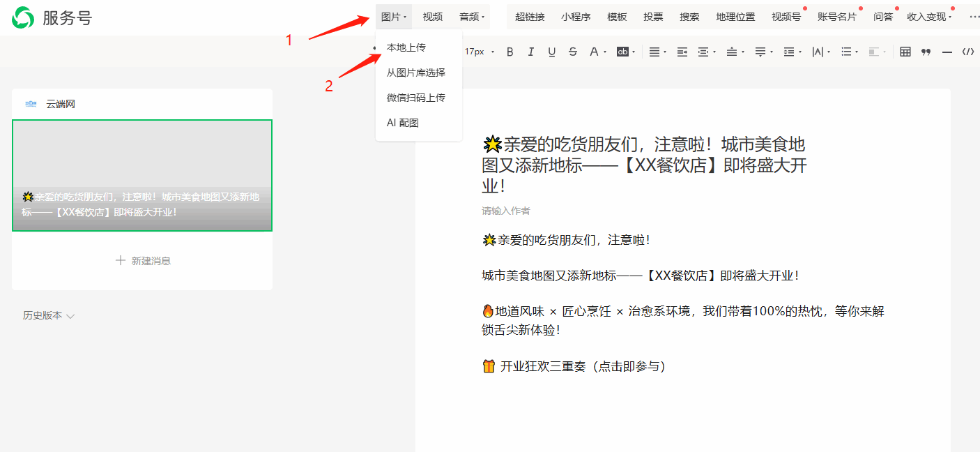Expand the bullet list dropdown arrow
The image size is (980, 452).
coord(857,52)
